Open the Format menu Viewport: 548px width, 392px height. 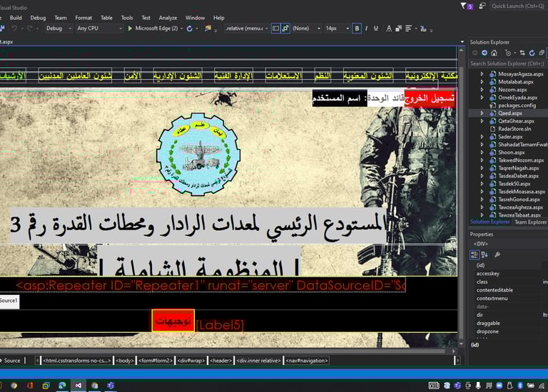point(83,18)
